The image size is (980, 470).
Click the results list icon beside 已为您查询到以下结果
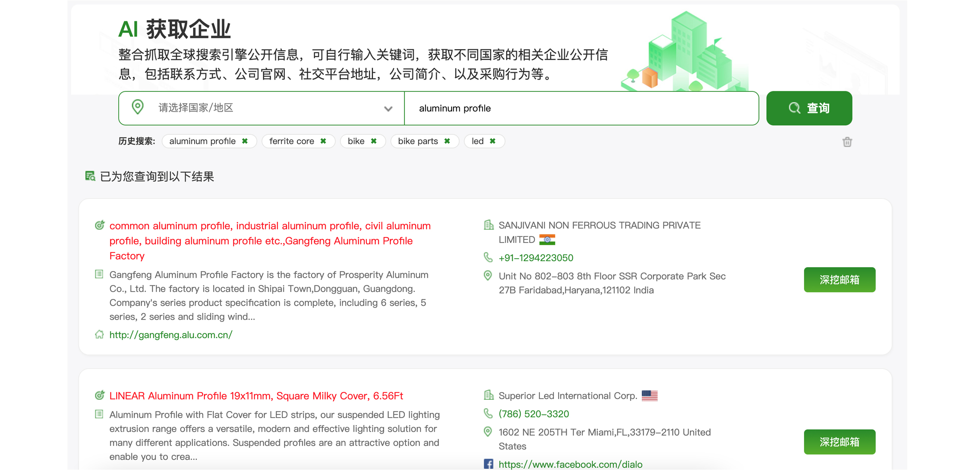click(90, 176)
